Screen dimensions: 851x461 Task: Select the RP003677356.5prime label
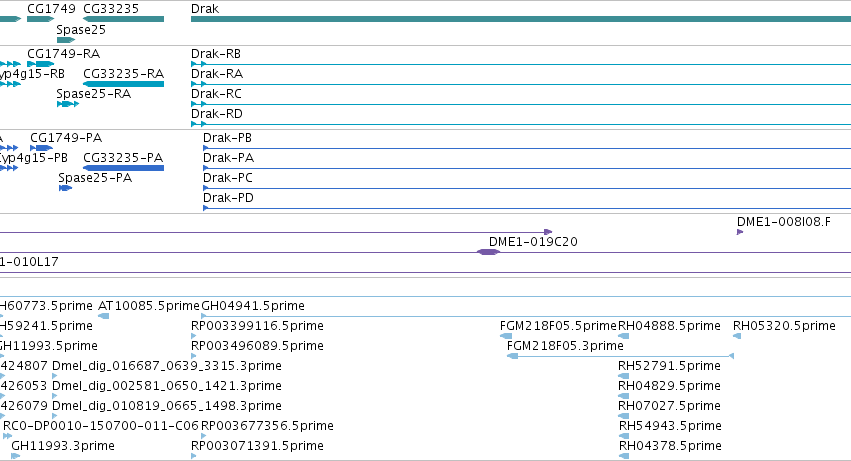pyautogui.click(x=267, y=426)
